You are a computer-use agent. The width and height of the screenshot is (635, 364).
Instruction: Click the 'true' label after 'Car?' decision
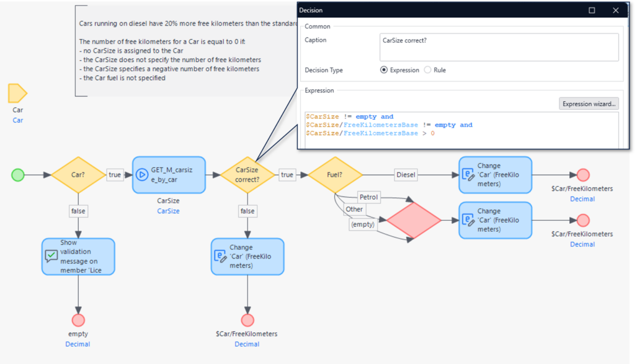click(x=115, y=174)
